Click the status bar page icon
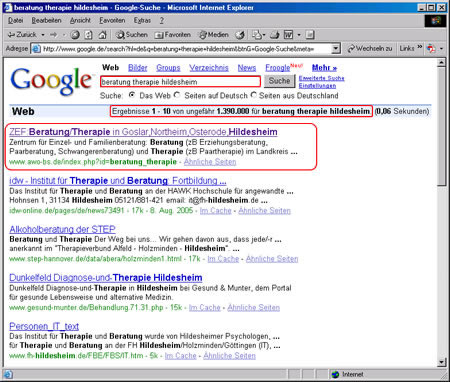 [x=8, y=375]
